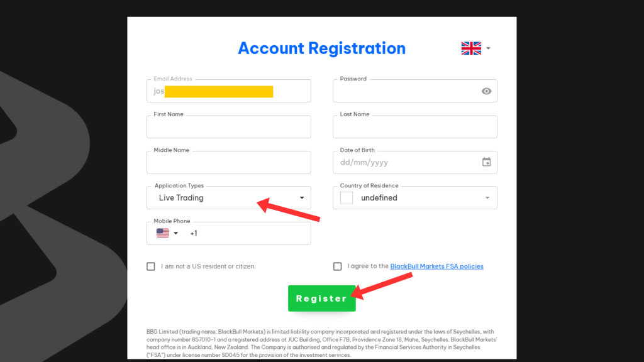Check the 'I am not a US resident' box

click(x=150, y=266)
